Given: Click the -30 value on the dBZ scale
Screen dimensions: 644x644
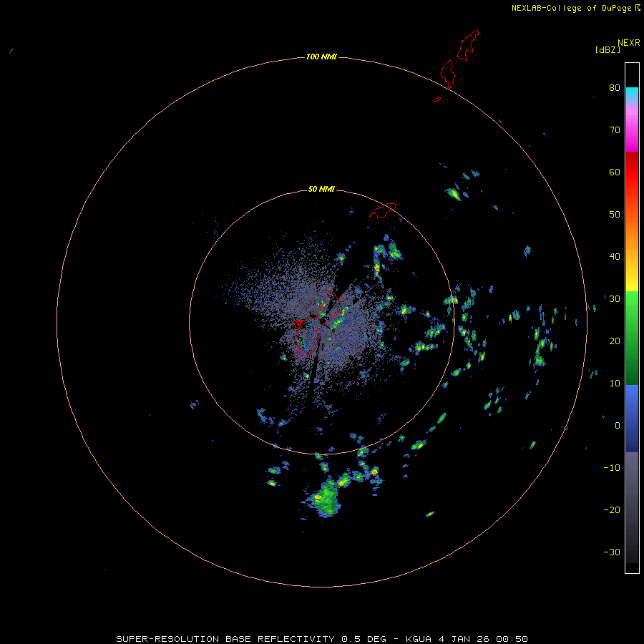Looking at the screenshot, I should tap(612, 552).
